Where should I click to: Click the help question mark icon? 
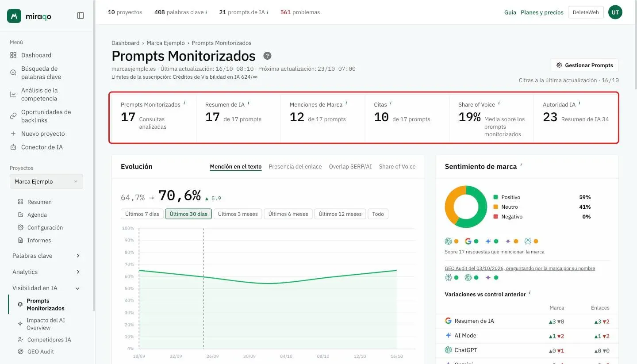[267, 56]
